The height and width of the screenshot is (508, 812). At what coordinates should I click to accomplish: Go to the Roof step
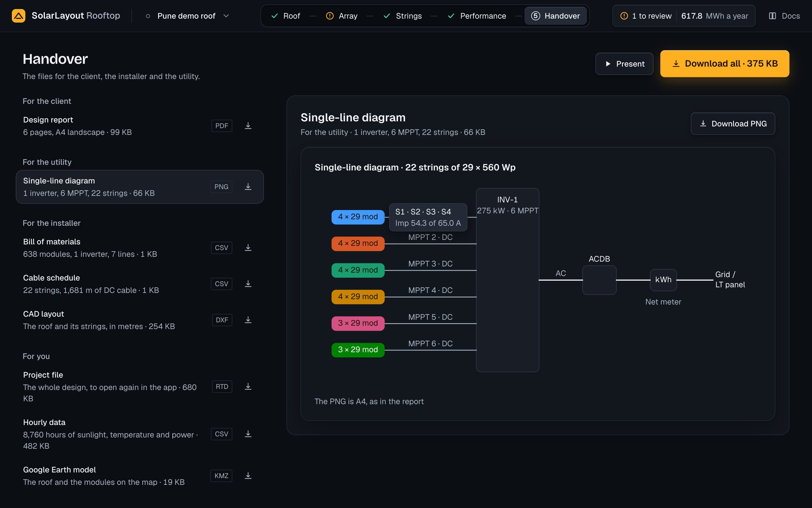[x=286, y=16]
